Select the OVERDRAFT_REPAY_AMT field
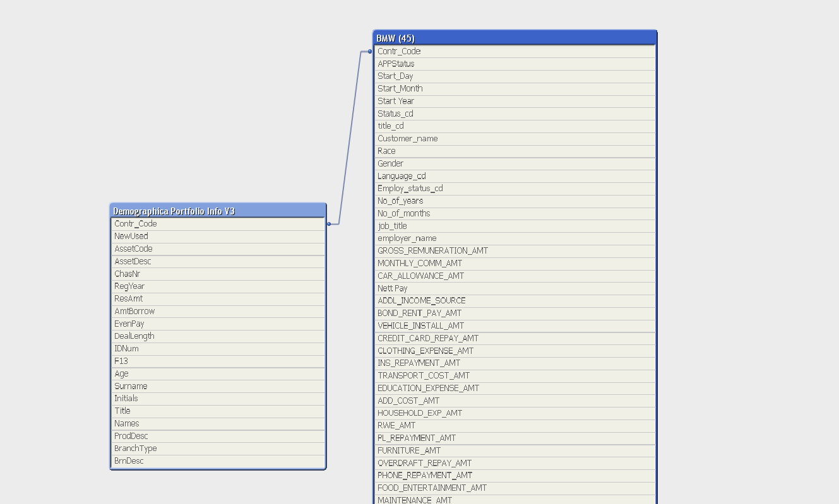The width and height of the screenshot is (839, 504). pos(515,464)
